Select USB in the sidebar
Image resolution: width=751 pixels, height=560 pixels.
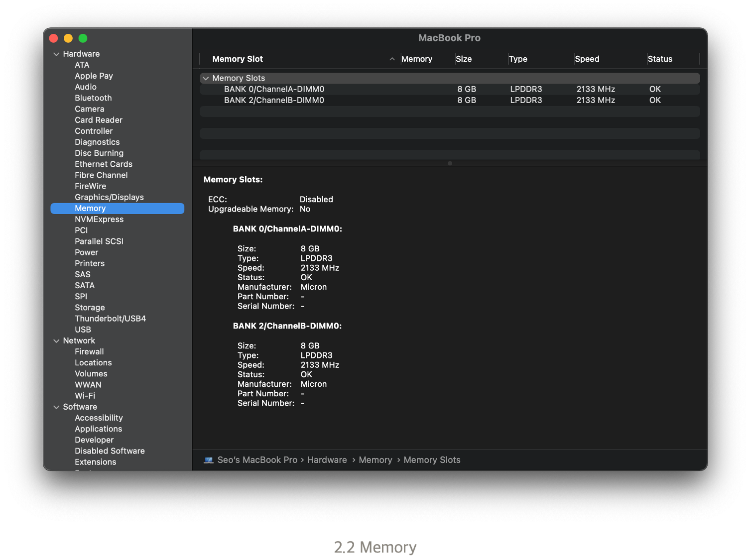[x=83, y=330]
